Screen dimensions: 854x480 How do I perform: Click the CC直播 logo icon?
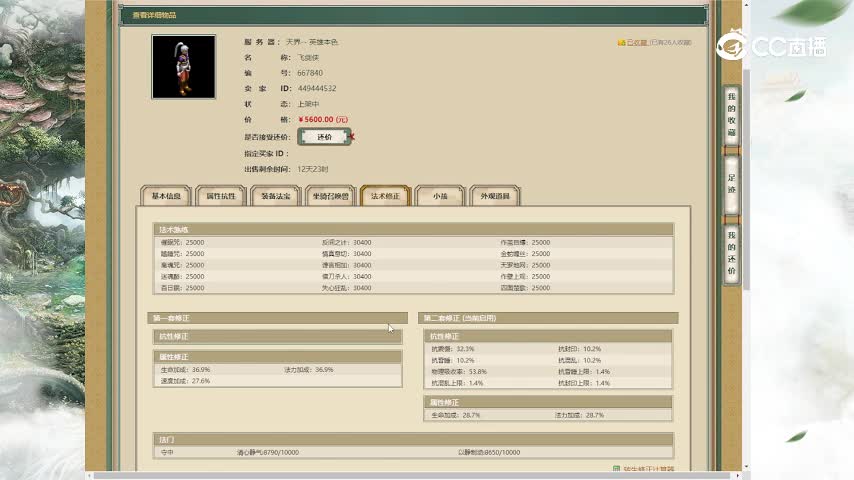pyautogui.click(x=735, y=46)
